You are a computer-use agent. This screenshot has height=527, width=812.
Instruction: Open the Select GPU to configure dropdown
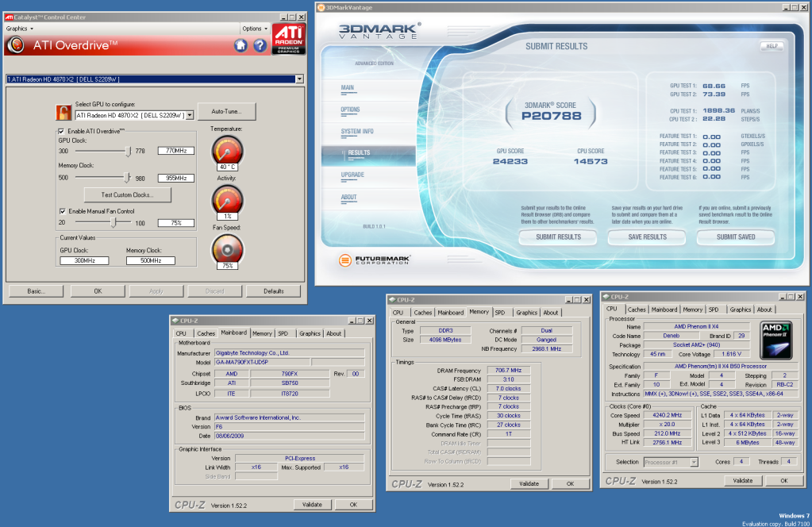pos(190,115)
